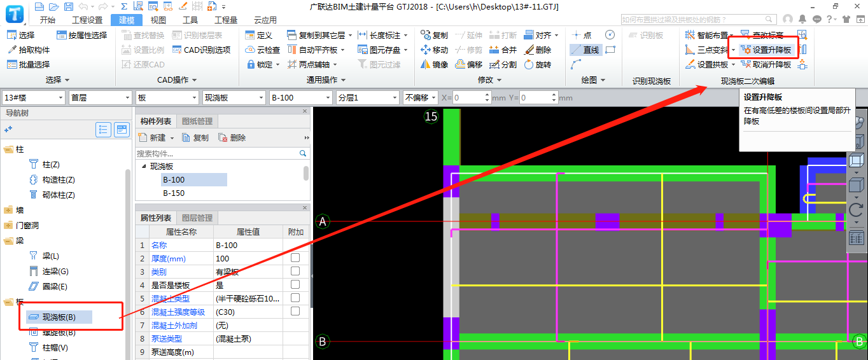This screenshot has height=360, width=868.
Task: Click 取消升降板 tool
Action: click(767, 64)
